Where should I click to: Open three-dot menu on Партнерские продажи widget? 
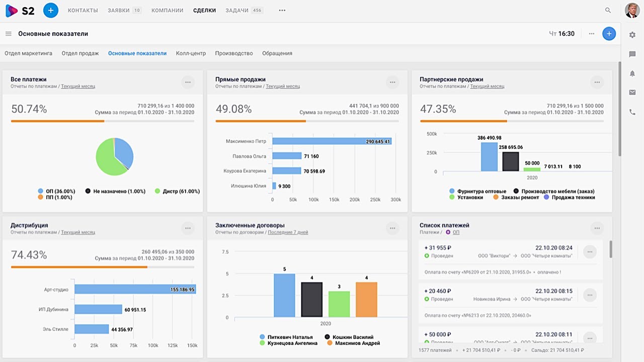pyautogui.click(x=597, y=82)
